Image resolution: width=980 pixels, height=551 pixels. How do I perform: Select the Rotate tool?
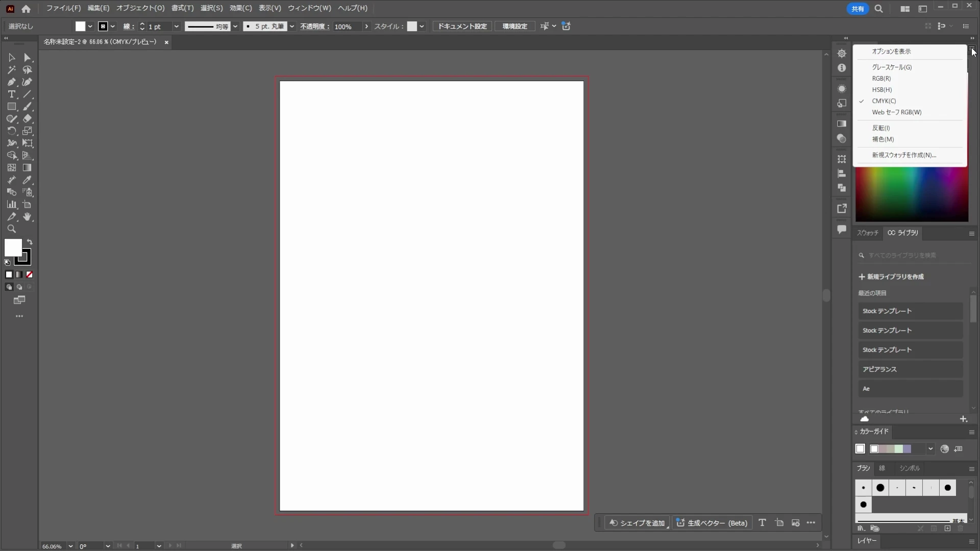pos(11,131)
